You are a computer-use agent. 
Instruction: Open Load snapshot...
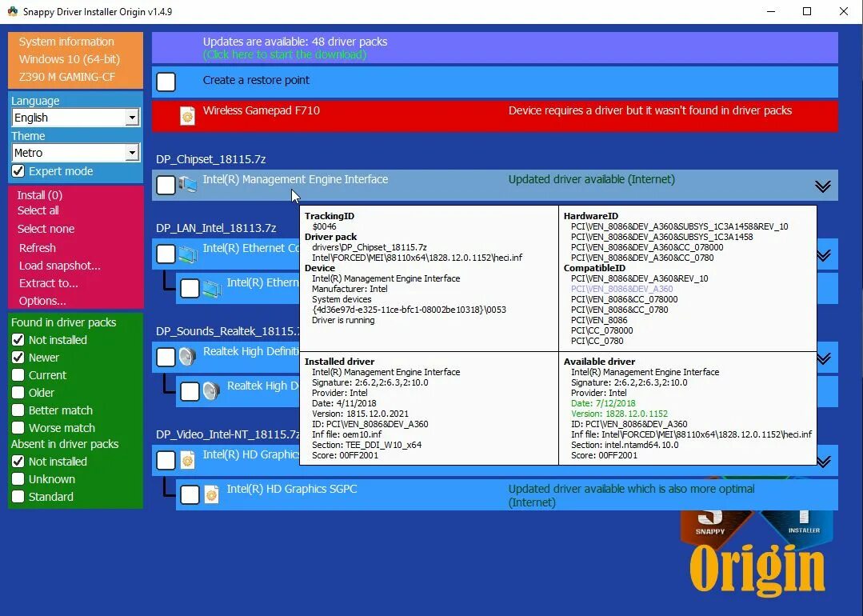59,266
